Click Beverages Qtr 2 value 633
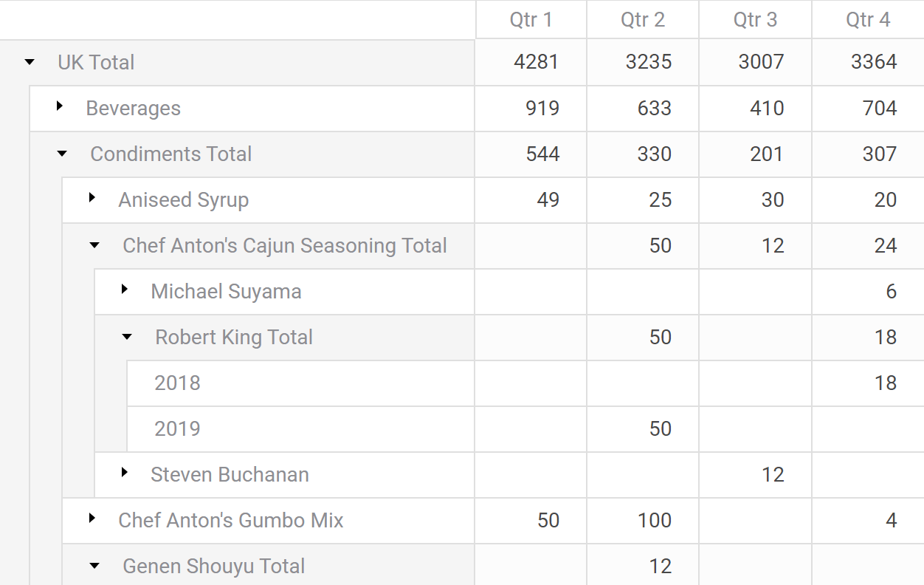 (x=654, y=109)
